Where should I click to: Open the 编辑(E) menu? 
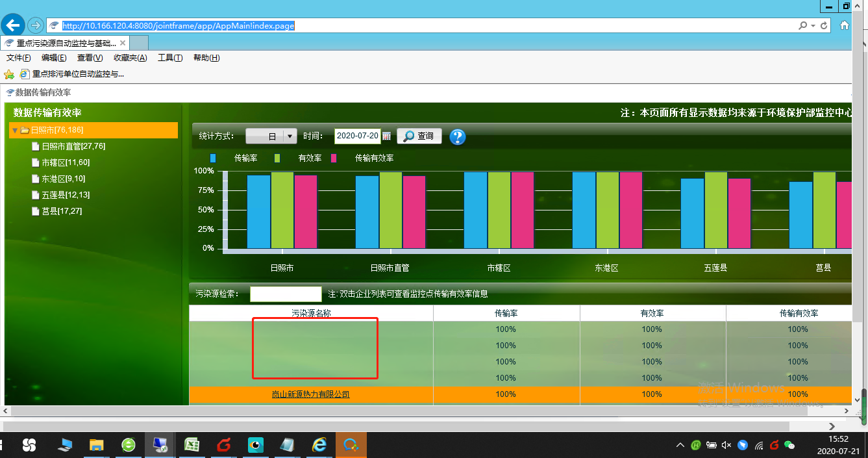pos(54,58)
